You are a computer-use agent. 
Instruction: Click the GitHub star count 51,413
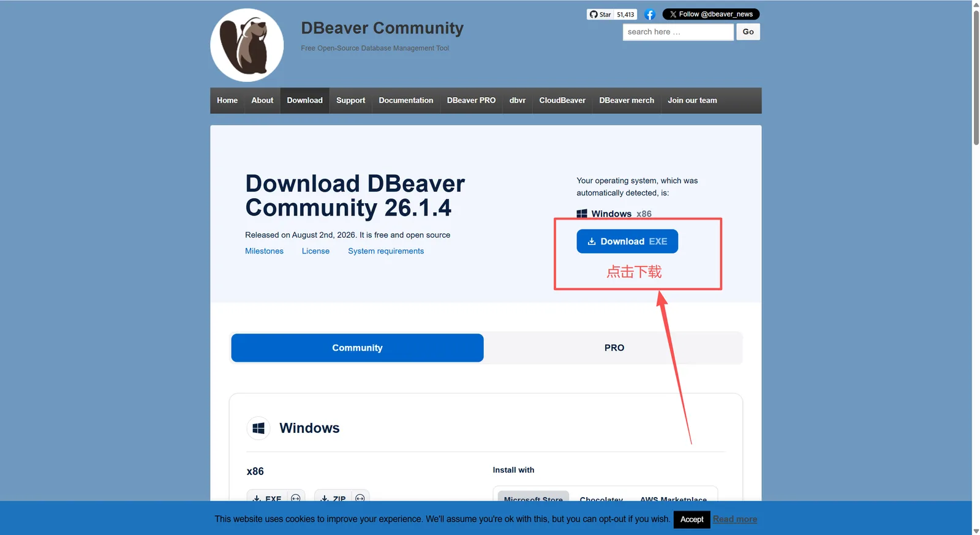(x=625, y=14)
